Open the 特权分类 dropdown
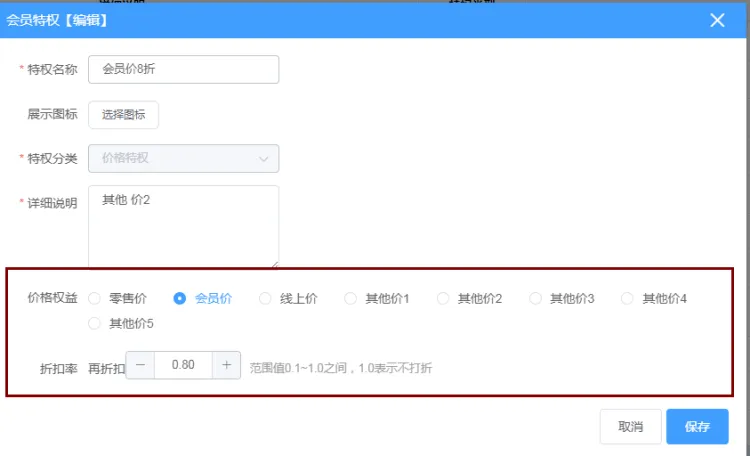 [184, 158]
